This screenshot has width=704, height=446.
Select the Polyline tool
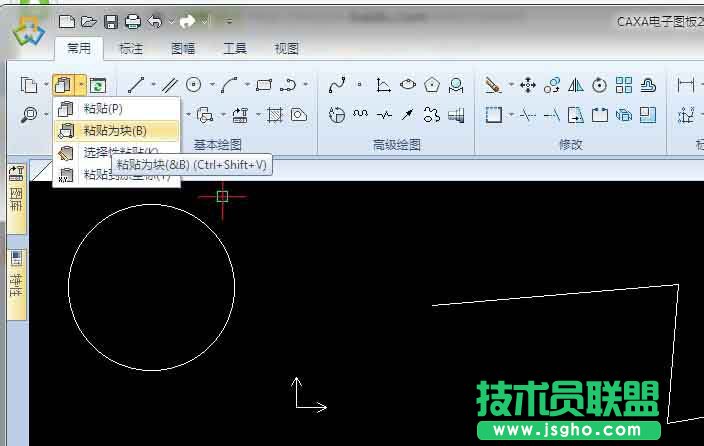pos(288,84)
